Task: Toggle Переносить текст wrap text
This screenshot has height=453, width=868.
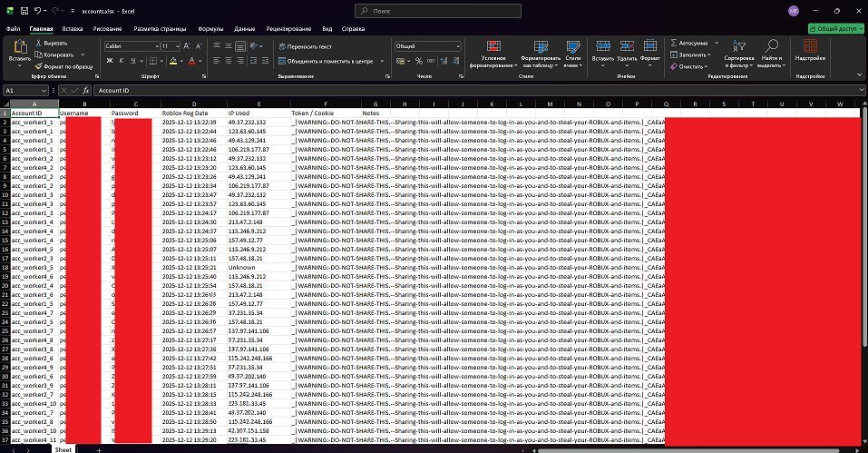Action: point(305,46)
